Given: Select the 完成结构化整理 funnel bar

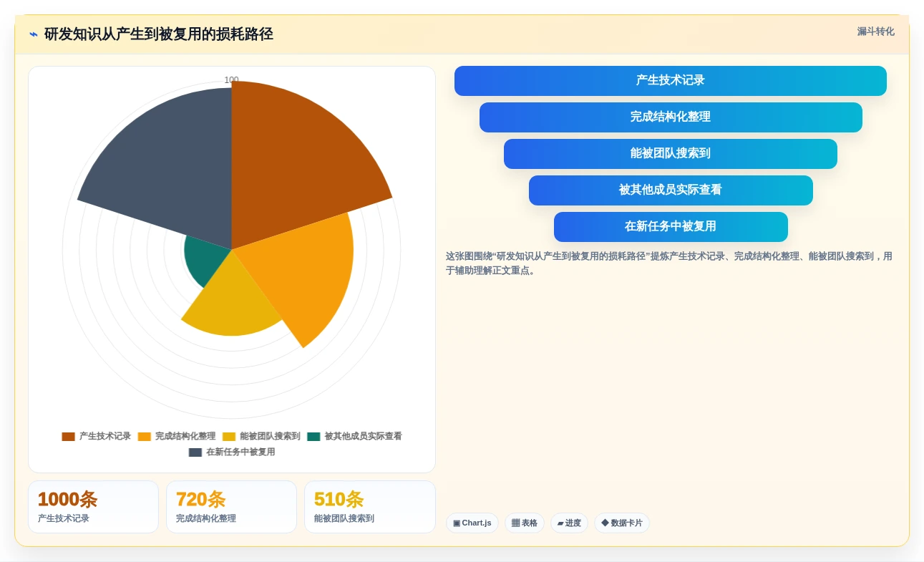Looking at the screenshot, I should [671, 117].
